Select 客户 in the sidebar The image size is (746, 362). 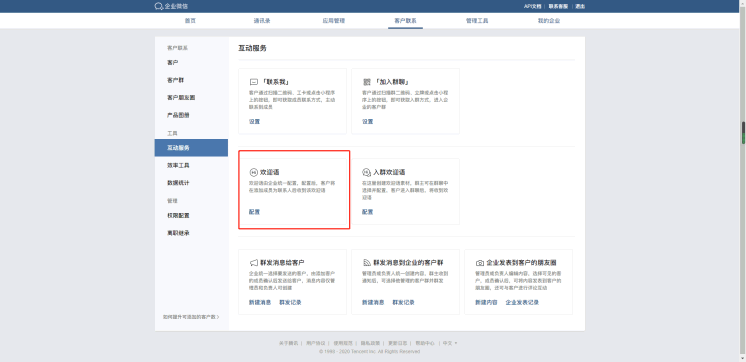point(191,62)
